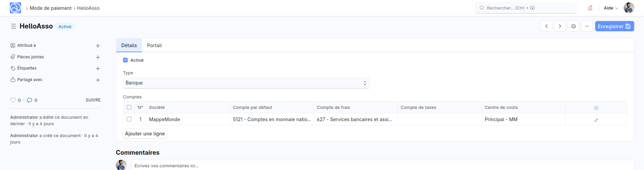Select all rows in Comptes table
Viewport: 644px width, 170px height.
[x=129, y=107]
